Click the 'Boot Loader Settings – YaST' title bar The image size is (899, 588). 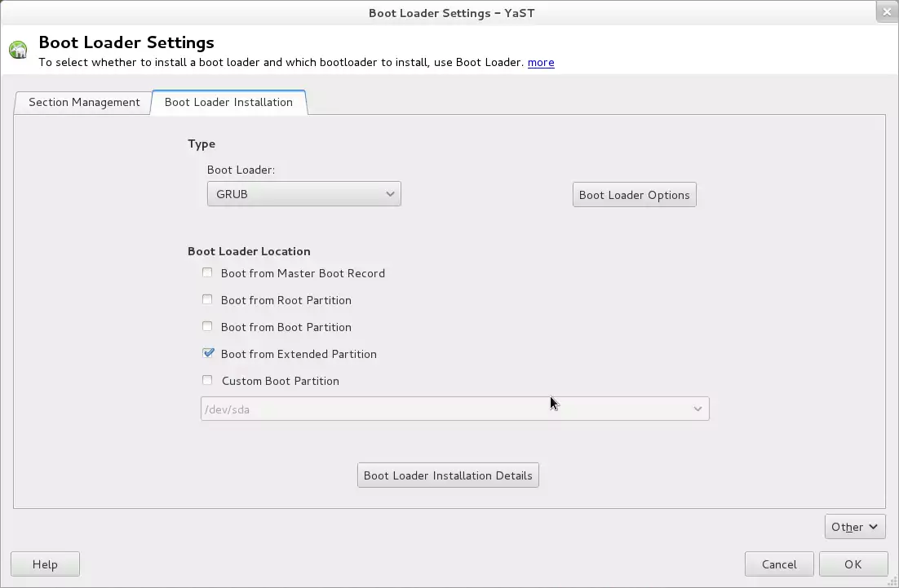451,12
